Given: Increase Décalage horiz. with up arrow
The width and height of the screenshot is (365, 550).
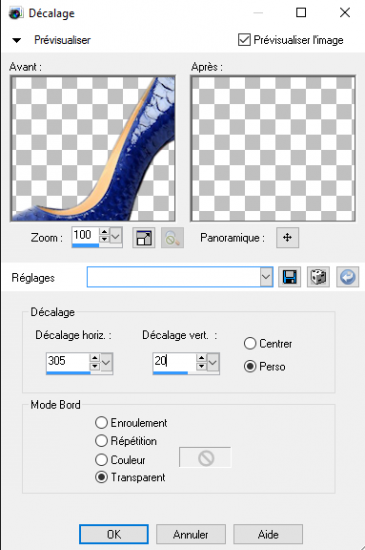Looking at the screenshot, I should [95, 358].
